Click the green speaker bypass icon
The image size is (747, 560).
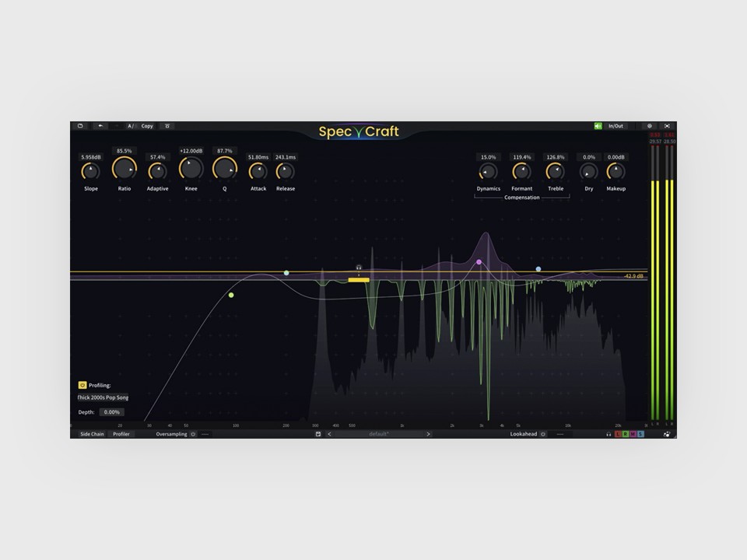tap(598, 126)
